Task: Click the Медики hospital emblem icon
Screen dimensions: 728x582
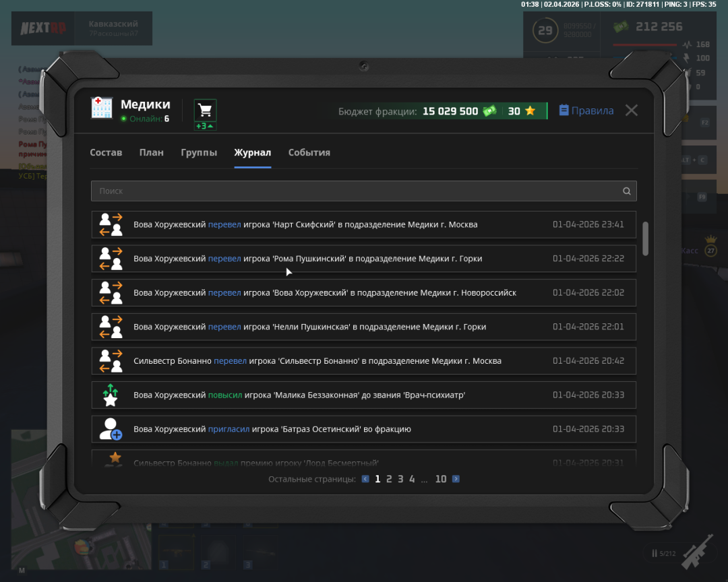Action: 101,108
